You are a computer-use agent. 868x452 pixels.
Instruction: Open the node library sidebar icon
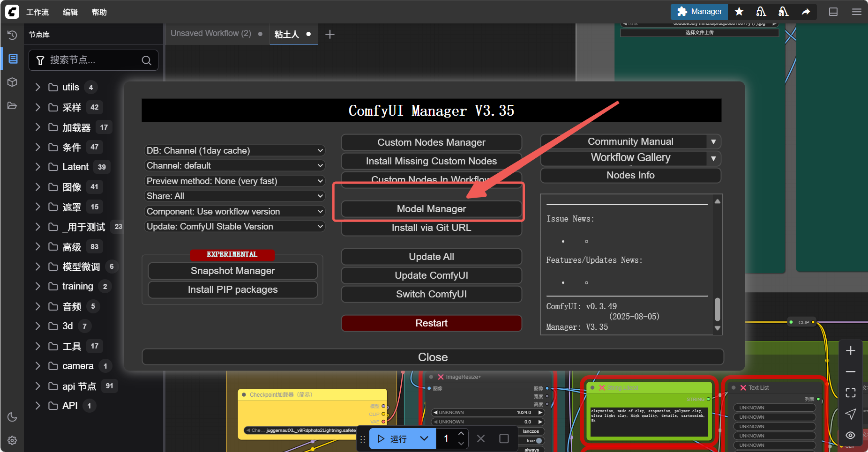click(13, 59)
